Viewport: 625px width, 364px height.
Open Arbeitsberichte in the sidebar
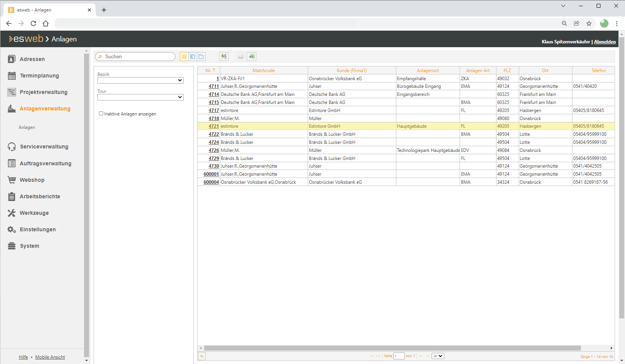[40, 196]
